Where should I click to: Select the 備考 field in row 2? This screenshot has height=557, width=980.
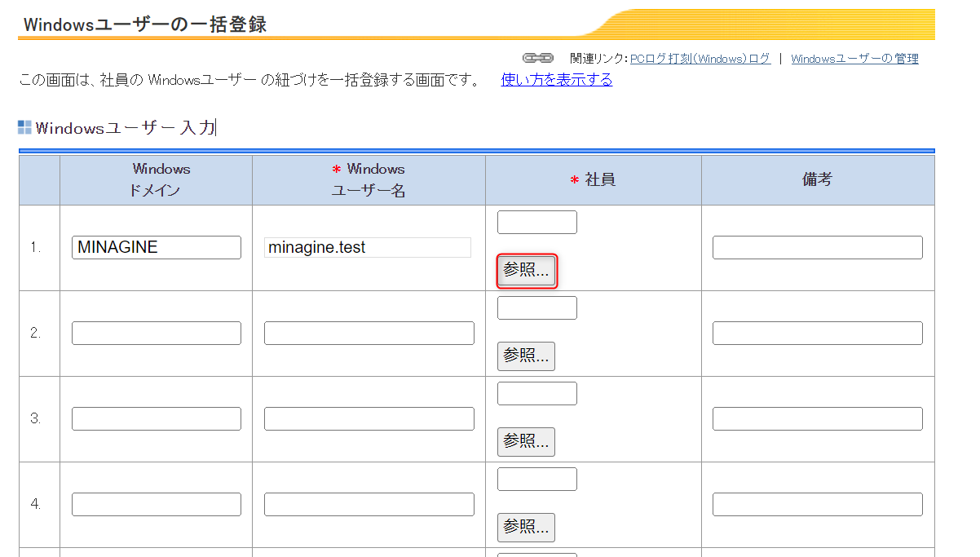tap(818, 333)
